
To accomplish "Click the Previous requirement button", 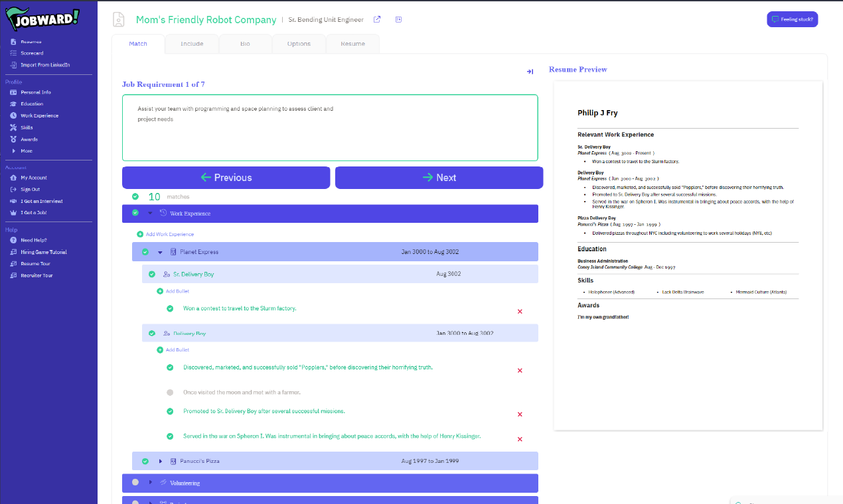I will click(226, 178).
